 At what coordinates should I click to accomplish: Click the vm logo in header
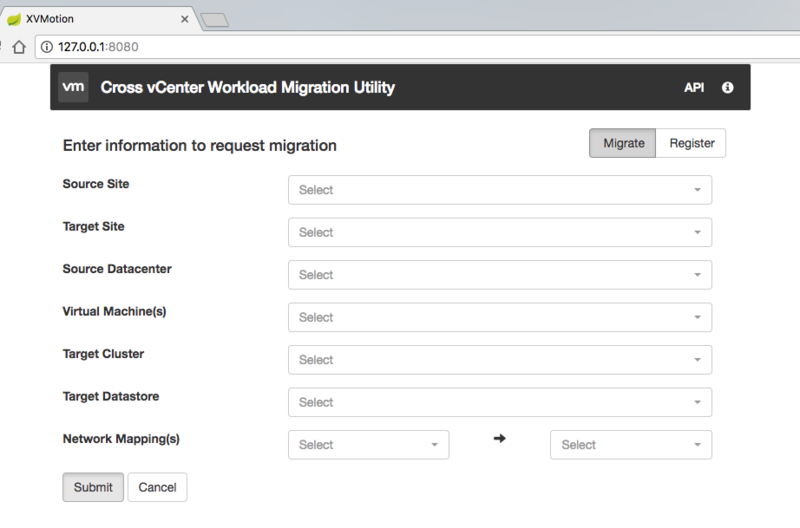coord(73,87)
